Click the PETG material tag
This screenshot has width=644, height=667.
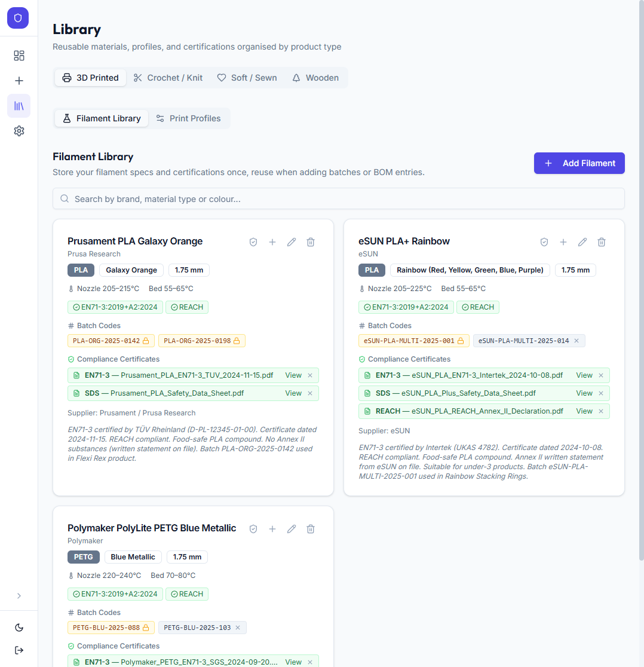(83, 557)
